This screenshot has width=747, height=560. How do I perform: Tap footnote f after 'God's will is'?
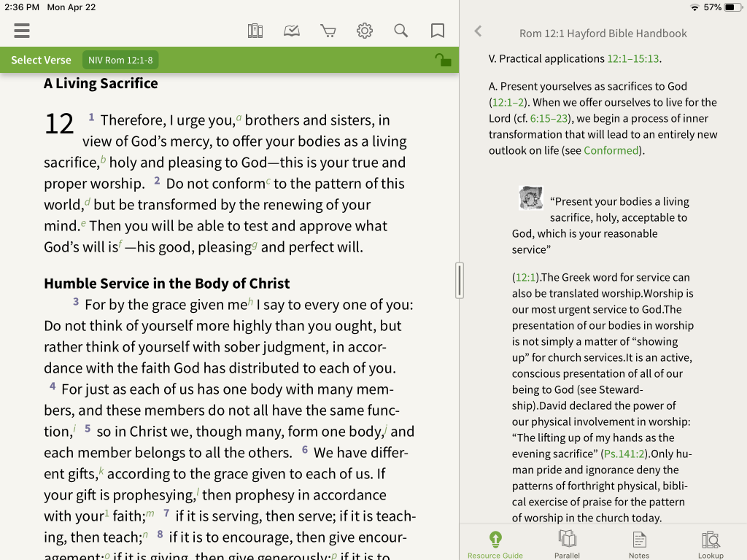point(120,244)
